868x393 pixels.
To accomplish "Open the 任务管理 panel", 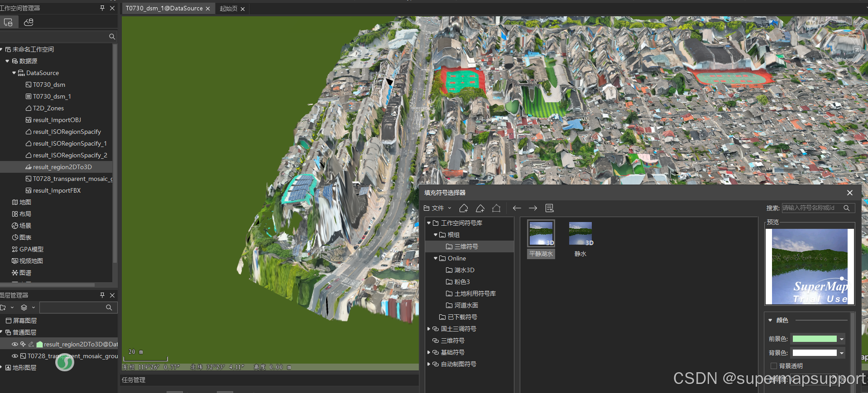I will [134, 380].
